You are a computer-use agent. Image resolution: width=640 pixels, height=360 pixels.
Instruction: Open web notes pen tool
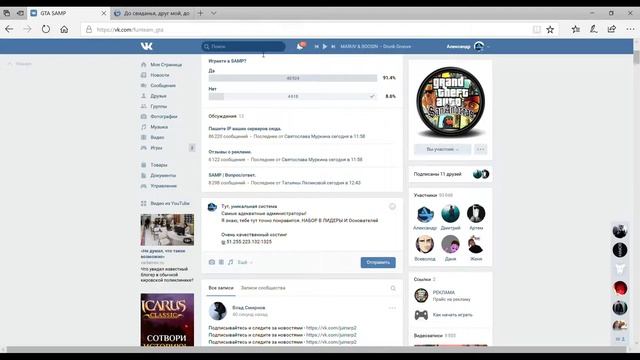tap(593, 29)
